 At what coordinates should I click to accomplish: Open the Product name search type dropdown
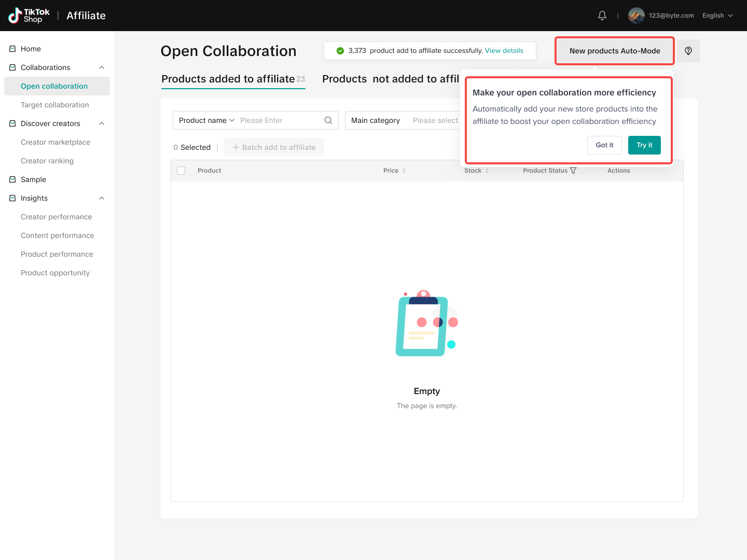click(x=206, y=120)
